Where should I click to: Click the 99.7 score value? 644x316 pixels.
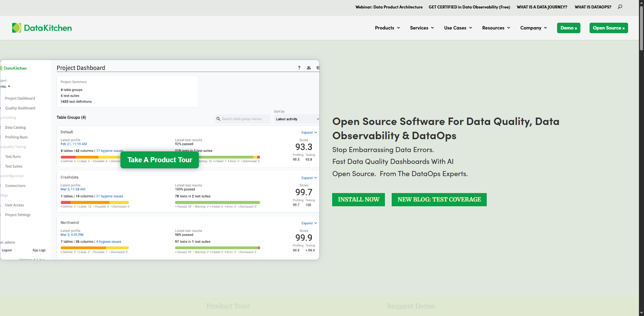(304, 192)
